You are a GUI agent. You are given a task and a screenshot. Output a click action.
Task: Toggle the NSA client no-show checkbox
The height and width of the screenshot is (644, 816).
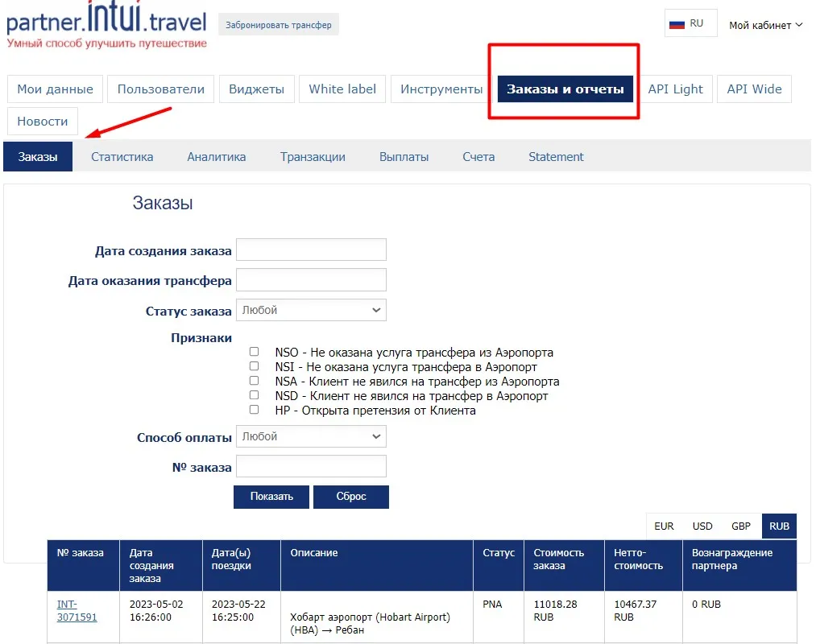pyautogui.click(x=255, y=381)
